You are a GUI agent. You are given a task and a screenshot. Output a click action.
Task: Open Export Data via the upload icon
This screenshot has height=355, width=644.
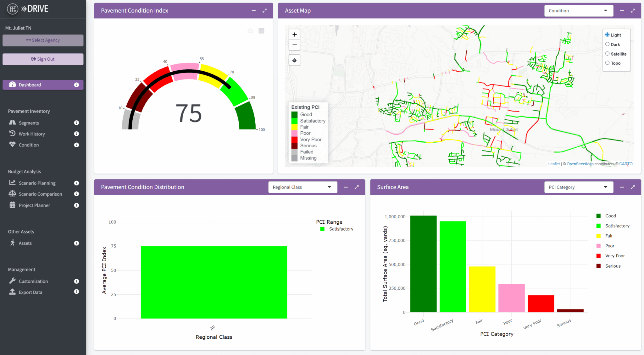(13, 292)
